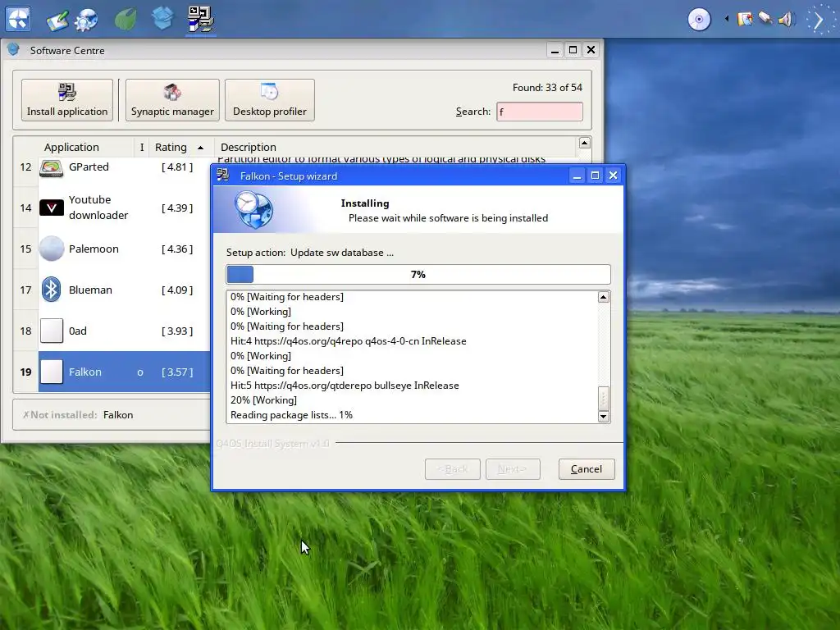The height and width of the screenshot is (630, 840).
Task: Maximize the Software Centre window
Action: tap(573, 50)
